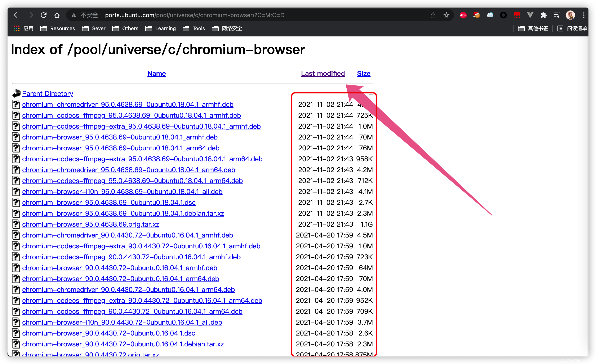Viewport: 596px width, 364px height.
Task: Sort the listing by Size column
Action: tap(364, 74)
